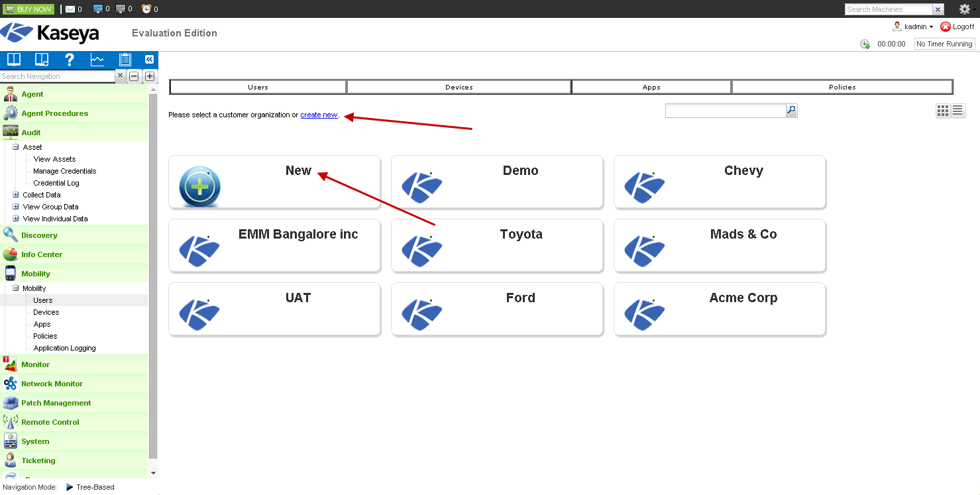Select the Devices tab
This screenshot has width=980, height=495.
[459, 87]
